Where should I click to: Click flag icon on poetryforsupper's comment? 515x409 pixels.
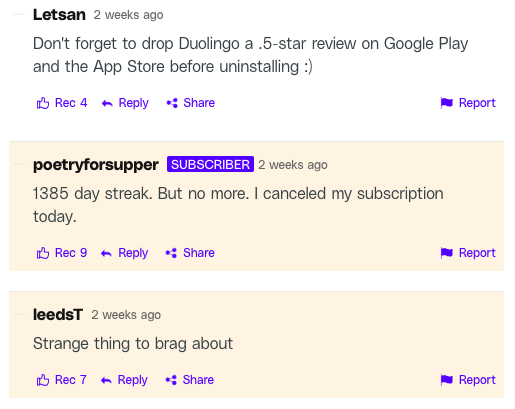pos(447,253)
